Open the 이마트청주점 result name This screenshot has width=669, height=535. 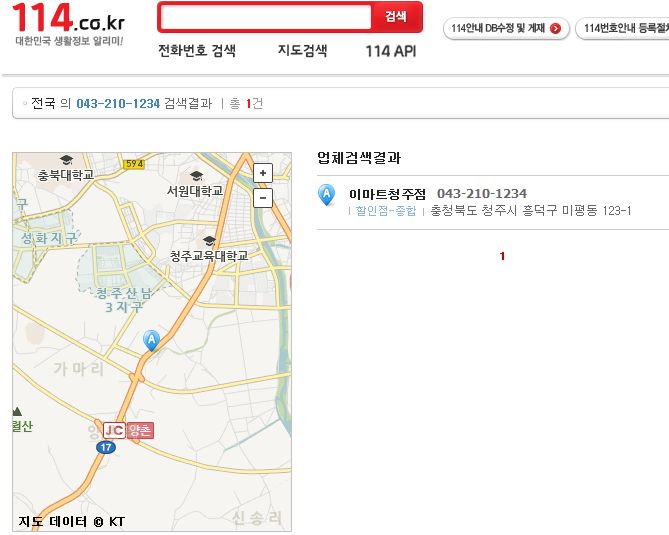[x=387, y=194]
